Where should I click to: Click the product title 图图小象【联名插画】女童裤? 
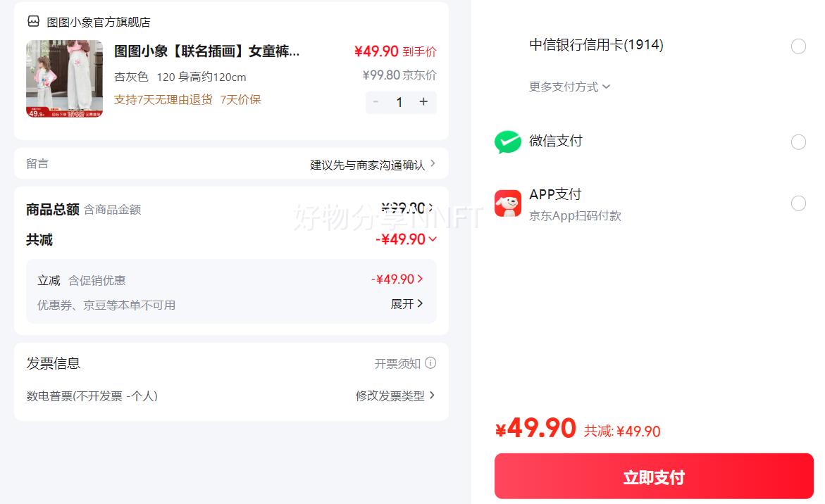coord(206,51)
